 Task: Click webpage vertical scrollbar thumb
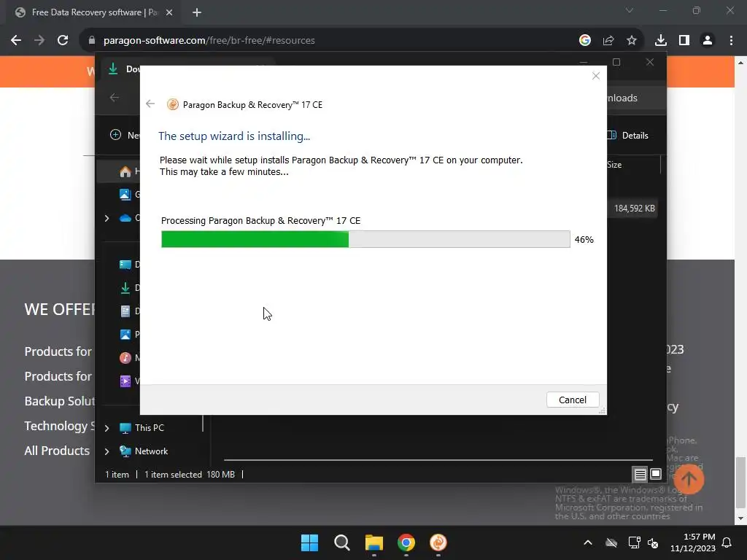pos(740,483)
